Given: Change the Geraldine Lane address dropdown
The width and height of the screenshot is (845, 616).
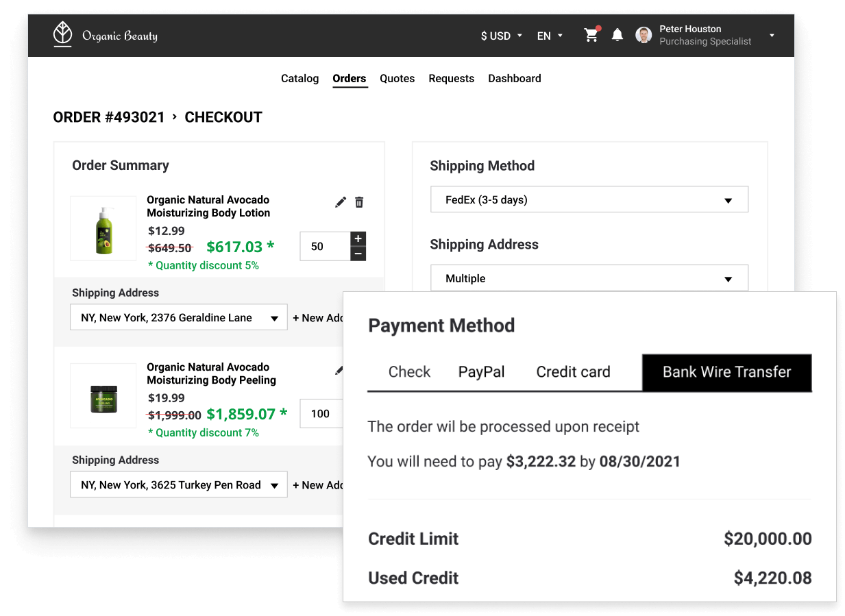Looking at the screenshot, I should click(x=179, y=318).
